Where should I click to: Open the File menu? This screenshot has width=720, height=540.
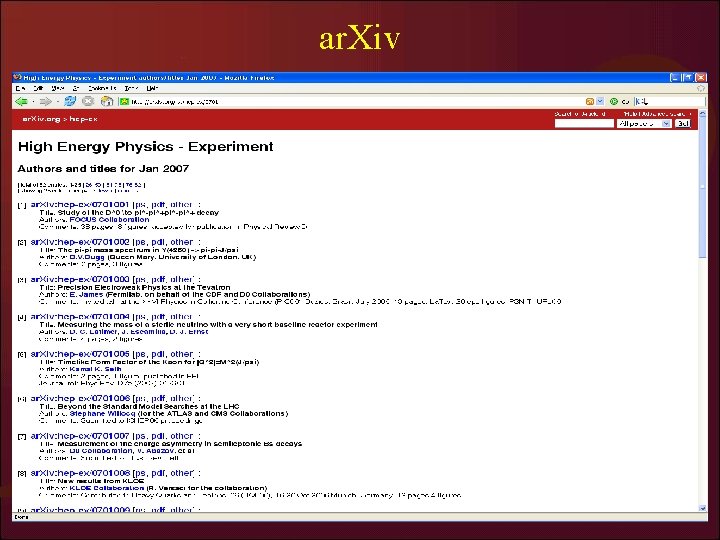(20, 88)
